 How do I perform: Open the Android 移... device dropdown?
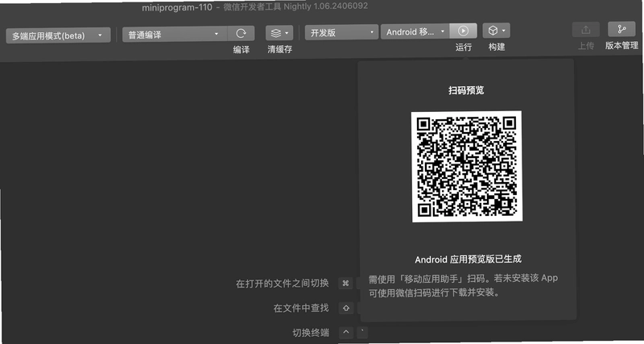pos(415,31)
